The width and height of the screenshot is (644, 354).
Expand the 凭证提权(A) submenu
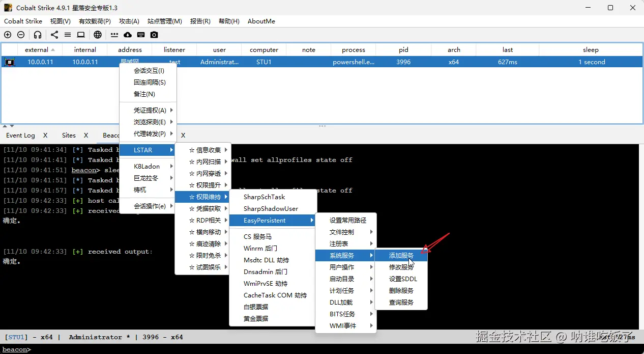tap(148, 111)
